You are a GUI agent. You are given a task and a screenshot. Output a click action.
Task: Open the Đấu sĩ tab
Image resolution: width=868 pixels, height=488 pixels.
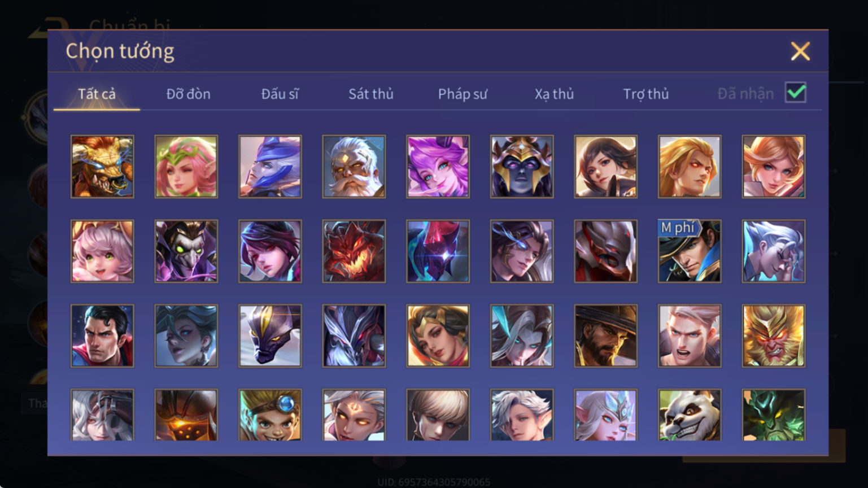pos(280,94)
